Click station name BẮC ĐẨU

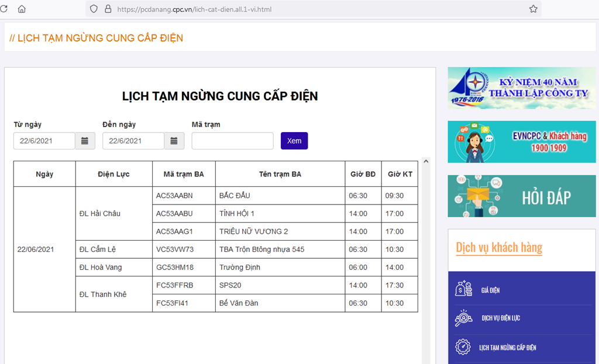[280, 195]
